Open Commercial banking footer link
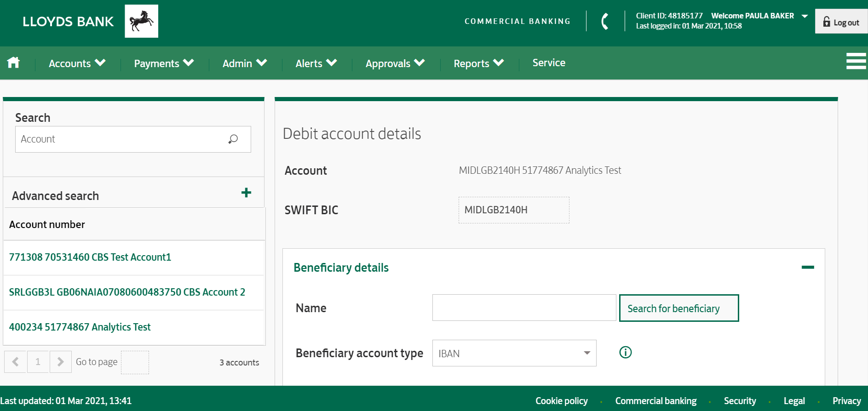Image resolution: width=868 pixels, height=411 pixels. 656,401
